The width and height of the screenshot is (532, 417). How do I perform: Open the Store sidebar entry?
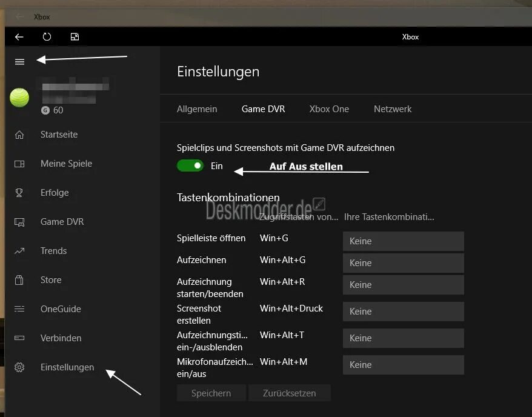[51, 280]
